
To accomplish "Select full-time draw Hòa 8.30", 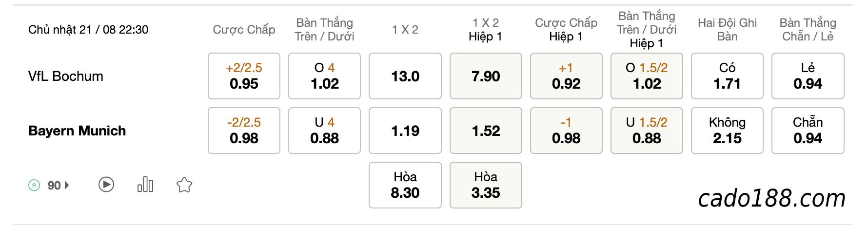I will click(405, 185).
